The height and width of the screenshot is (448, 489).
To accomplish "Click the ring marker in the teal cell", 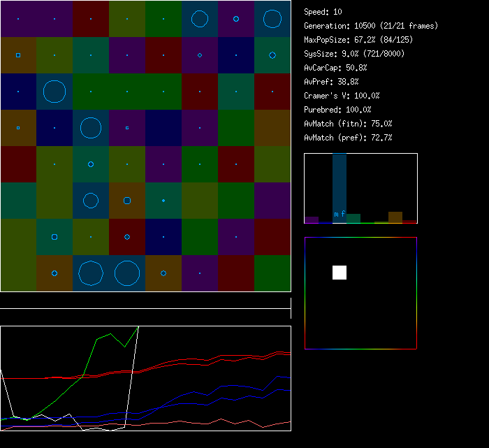I will coord(91,164).
